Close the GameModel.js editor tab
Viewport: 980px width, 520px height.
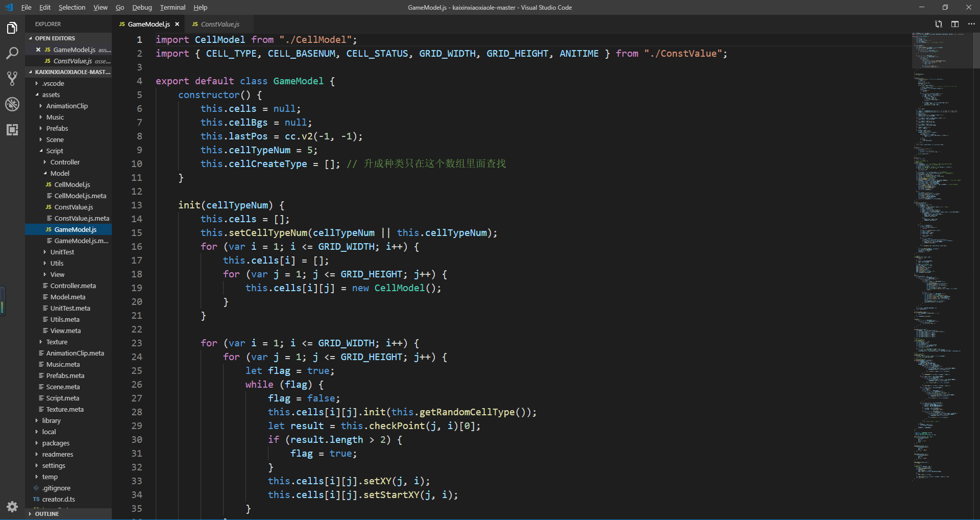point(177,24)
